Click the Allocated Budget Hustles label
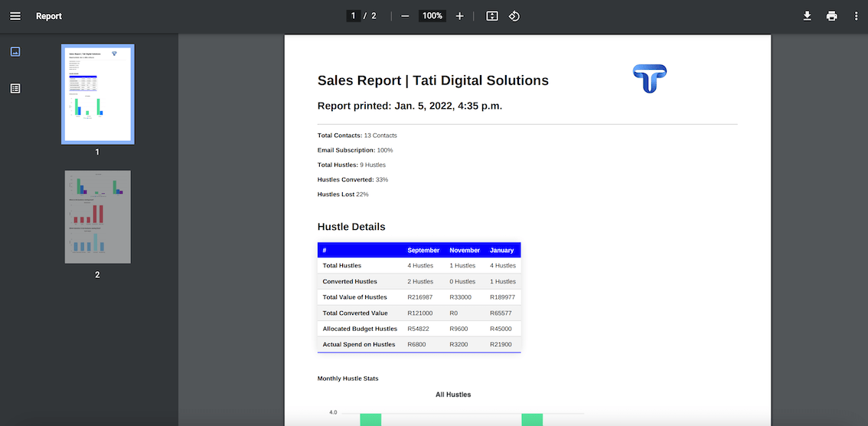The image size is (868, 426). 361,329
